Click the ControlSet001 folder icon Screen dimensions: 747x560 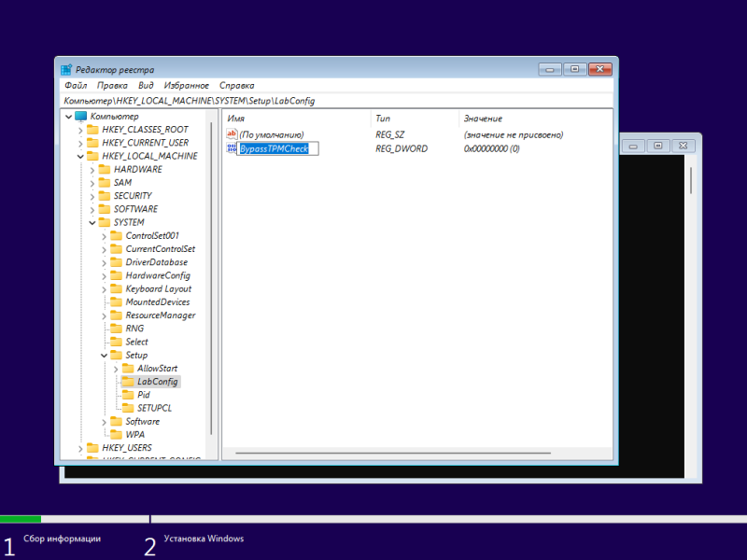pyautogui.click(x=116, y=236)
